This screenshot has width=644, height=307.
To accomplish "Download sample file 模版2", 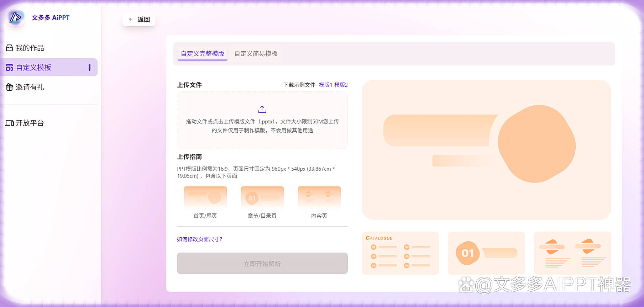I will click(341, 85).
